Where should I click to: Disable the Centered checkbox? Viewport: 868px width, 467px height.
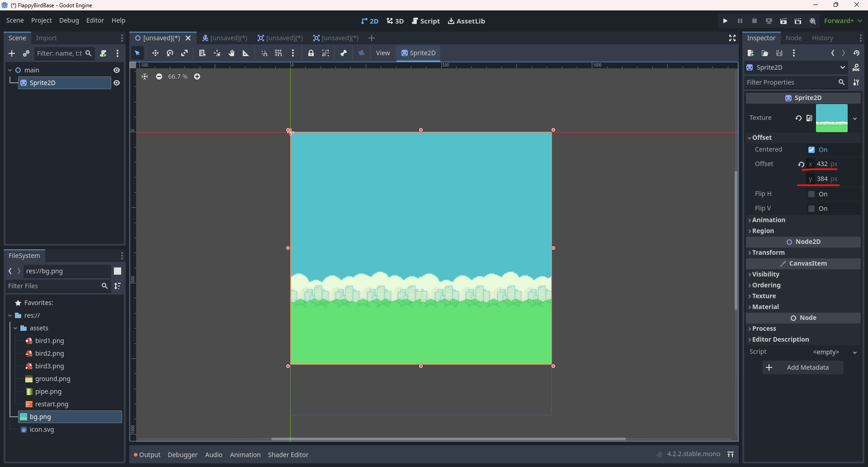coord(811,150)
